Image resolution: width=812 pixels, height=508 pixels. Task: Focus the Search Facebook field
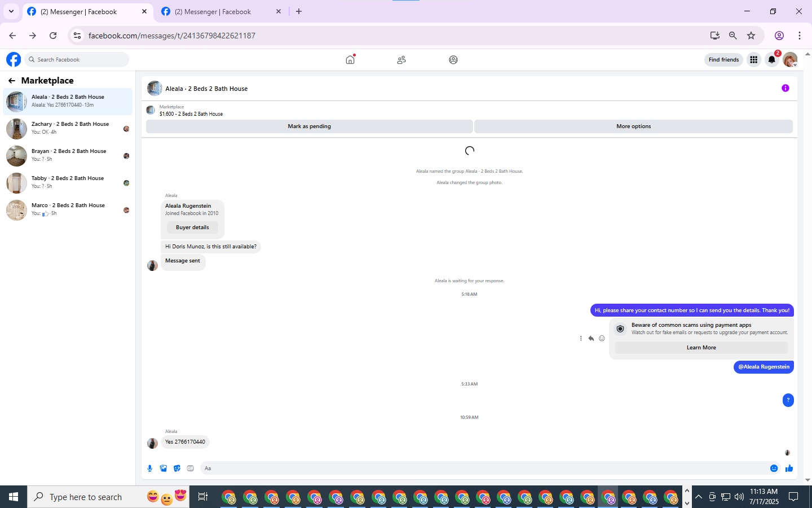pyautogui.click(x=77, y=59)
